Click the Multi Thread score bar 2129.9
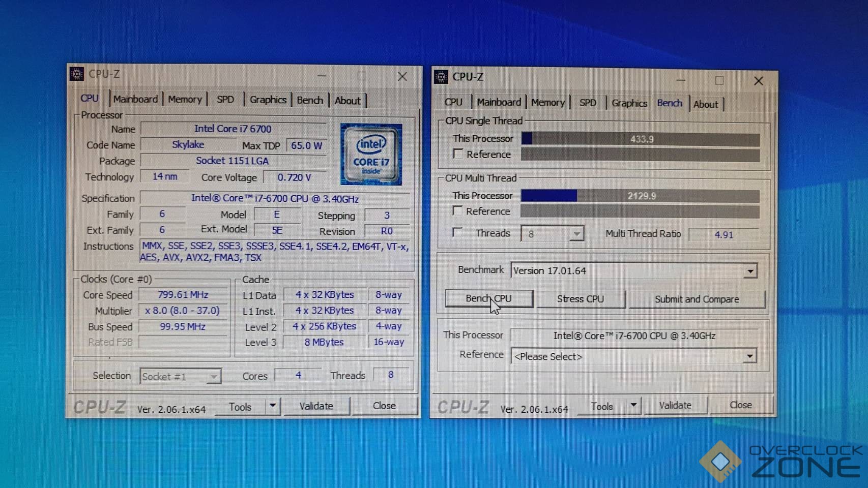868x488 pixels. coord(640,196)
